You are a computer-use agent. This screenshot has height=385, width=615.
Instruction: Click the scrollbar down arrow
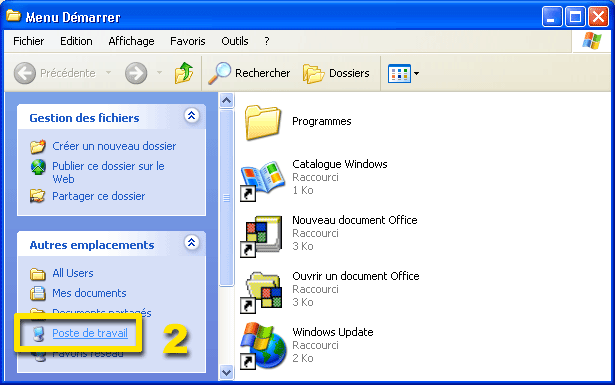(226, 372)
